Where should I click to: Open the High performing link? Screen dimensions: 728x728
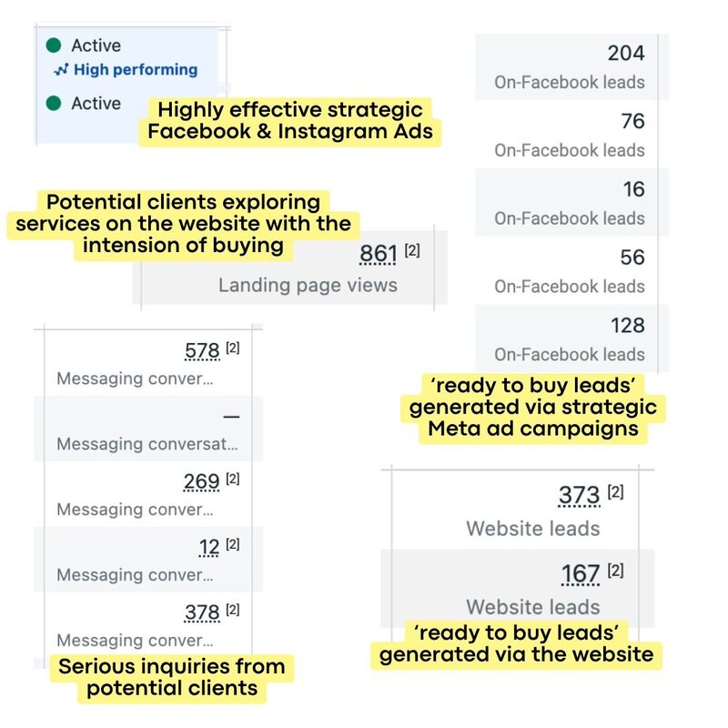pos(136,70)
